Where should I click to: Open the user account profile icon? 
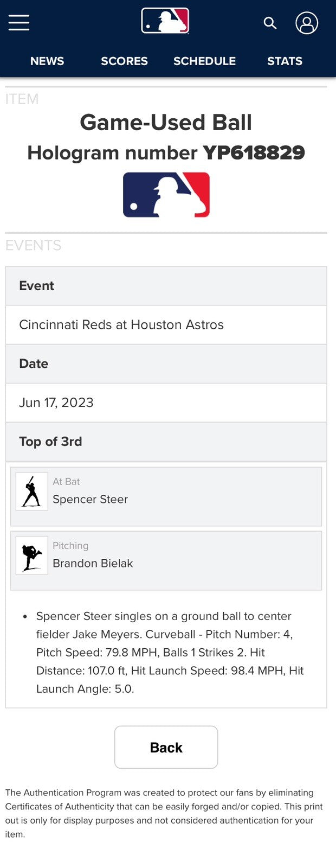tap(307, 23)
